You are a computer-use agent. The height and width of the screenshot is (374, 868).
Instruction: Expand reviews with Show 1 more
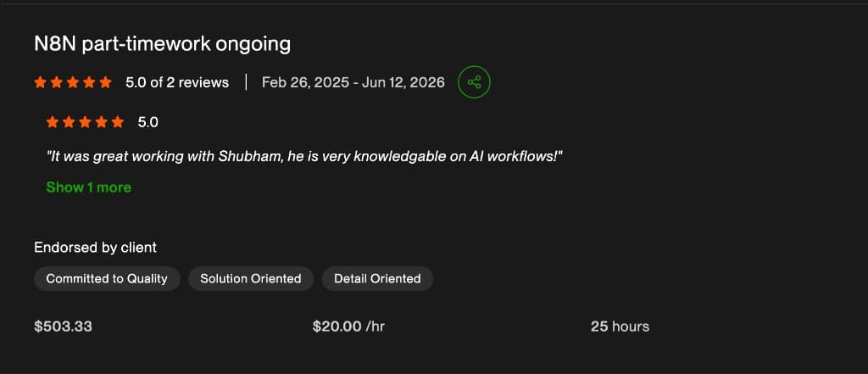[x=88, y=187]
